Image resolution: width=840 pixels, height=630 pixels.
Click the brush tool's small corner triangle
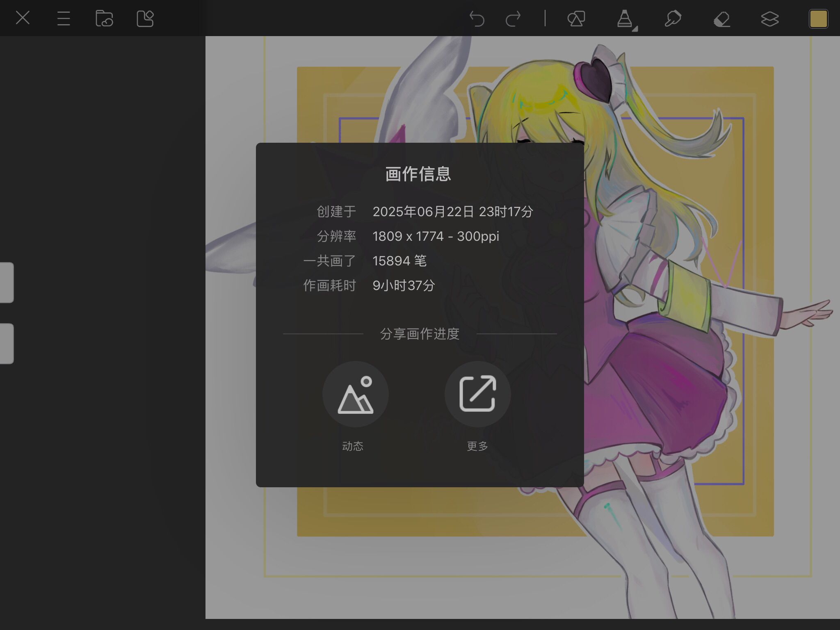pos(635,29)
